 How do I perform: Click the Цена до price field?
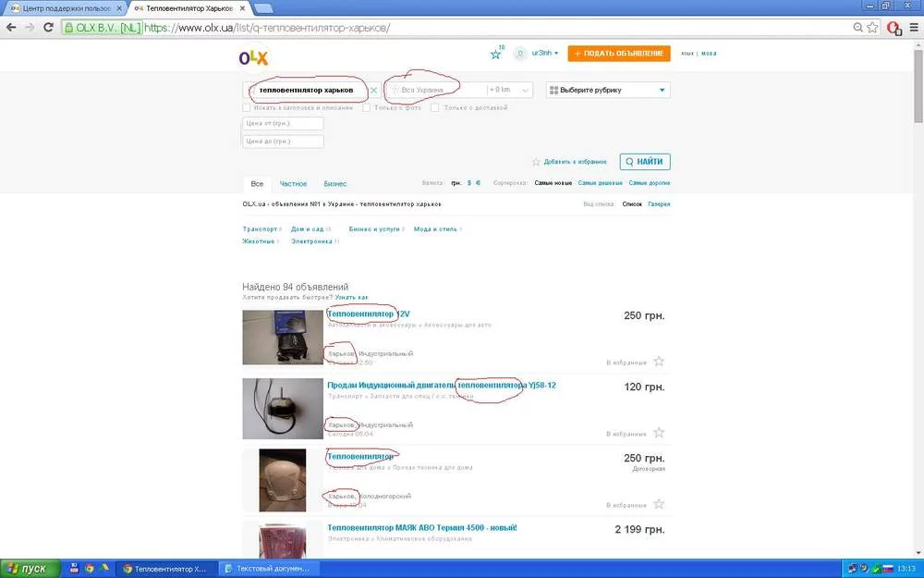point(283,141)
